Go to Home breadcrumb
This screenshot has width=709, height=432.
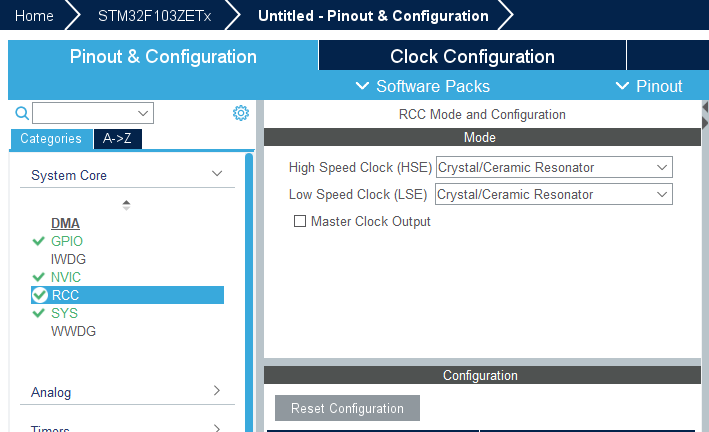34,16
